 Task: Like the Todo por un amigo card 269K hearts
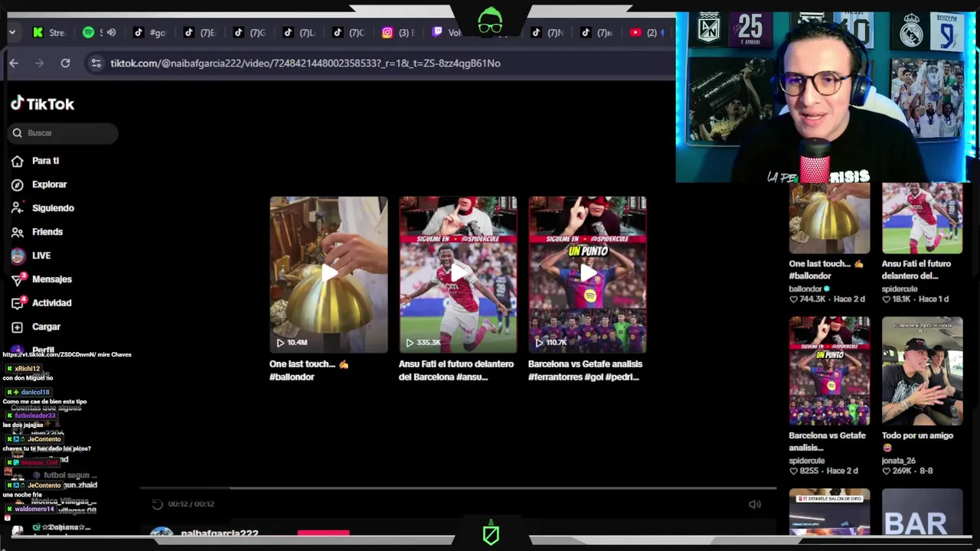[x=887, y=471]
